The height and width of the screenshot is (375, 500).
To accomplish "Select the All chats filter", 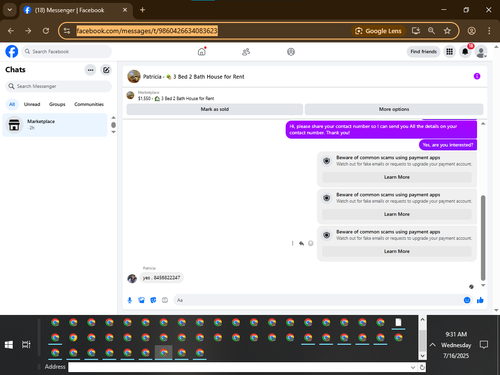I will coord(12,104).
